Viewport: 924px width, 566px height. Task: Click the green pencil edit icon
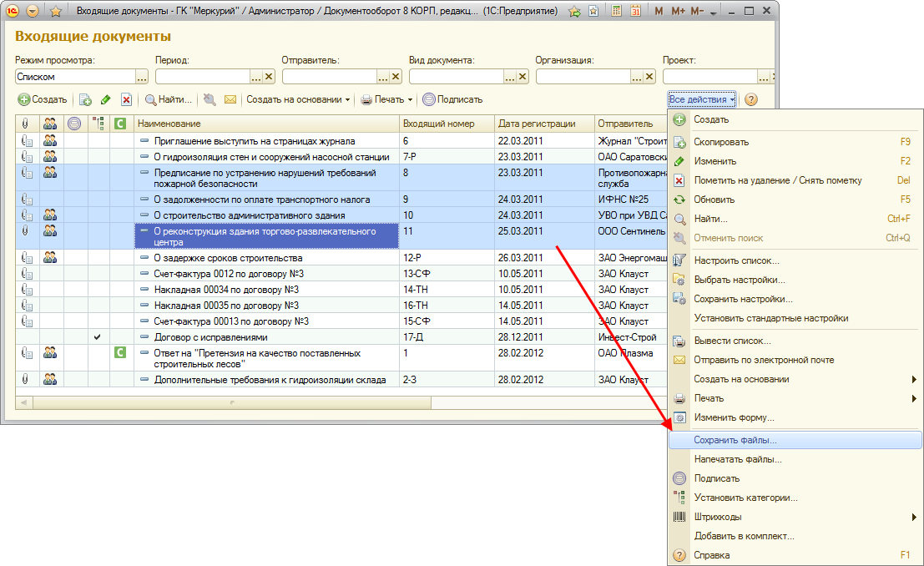click(x=106, y=99)
